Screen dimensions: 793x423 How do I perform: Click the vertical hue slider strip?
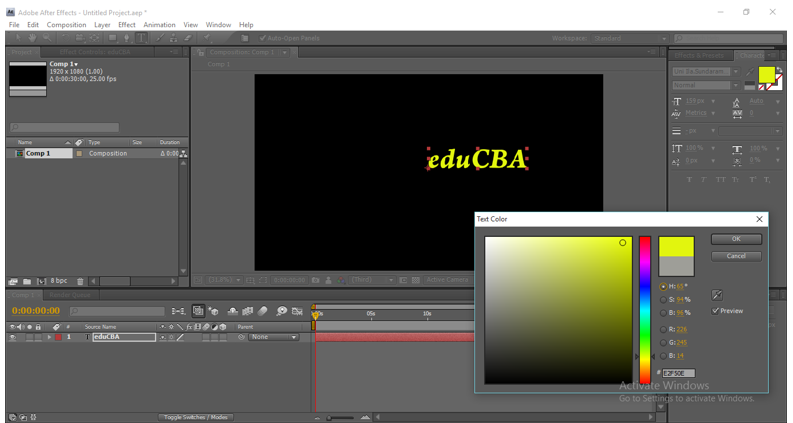click(645, 310)
